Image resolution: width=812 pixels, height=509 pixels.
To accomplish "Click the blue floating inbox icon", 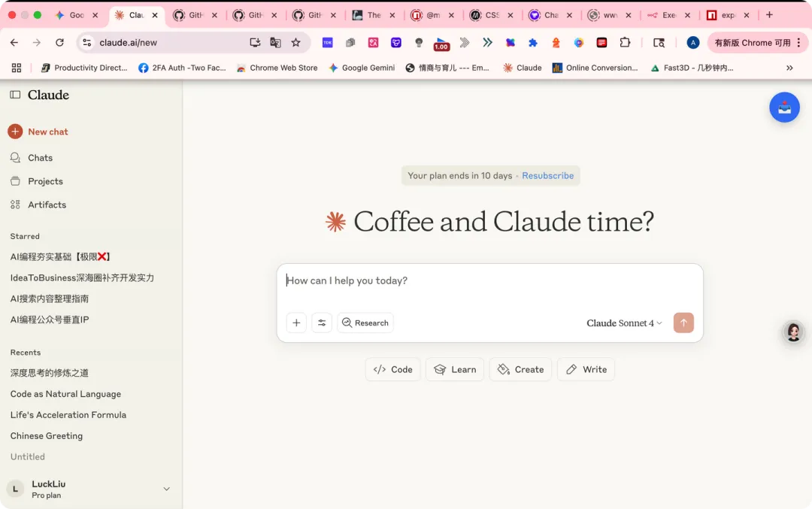I will coord(784,108).
